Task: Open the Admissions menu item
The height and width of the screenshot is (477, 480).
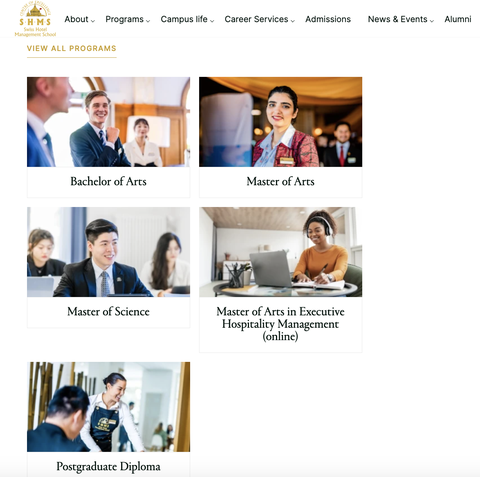Action: [328, 19]
